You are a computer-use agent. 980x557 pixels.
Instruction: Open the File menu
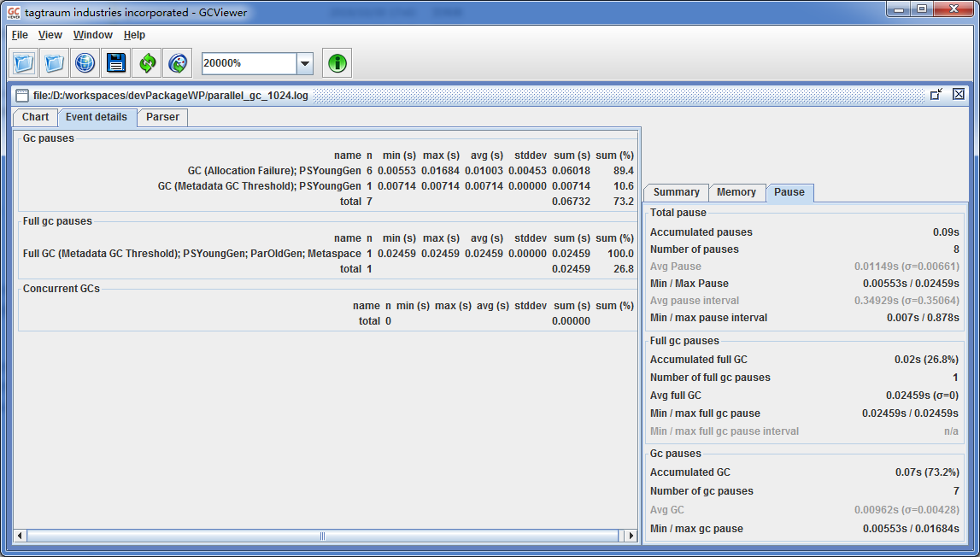tap(19, 35)
